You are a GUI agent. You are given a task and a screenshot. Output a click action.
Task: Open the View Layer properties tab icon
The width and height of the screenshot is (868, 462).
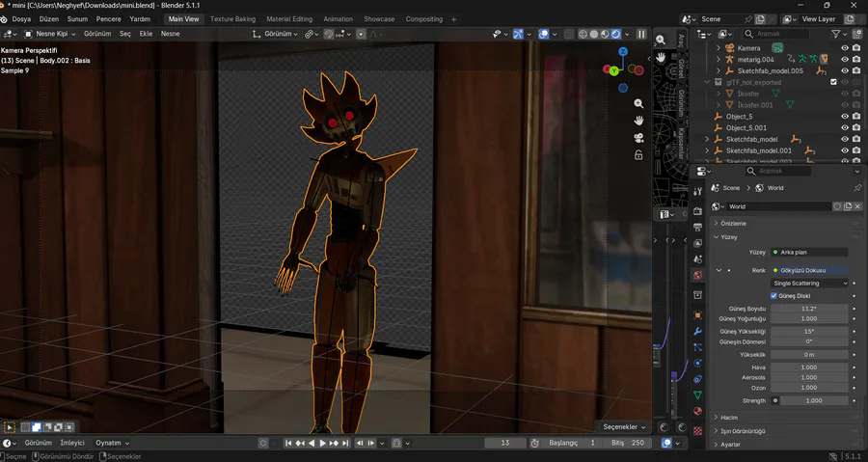(697, 243)
